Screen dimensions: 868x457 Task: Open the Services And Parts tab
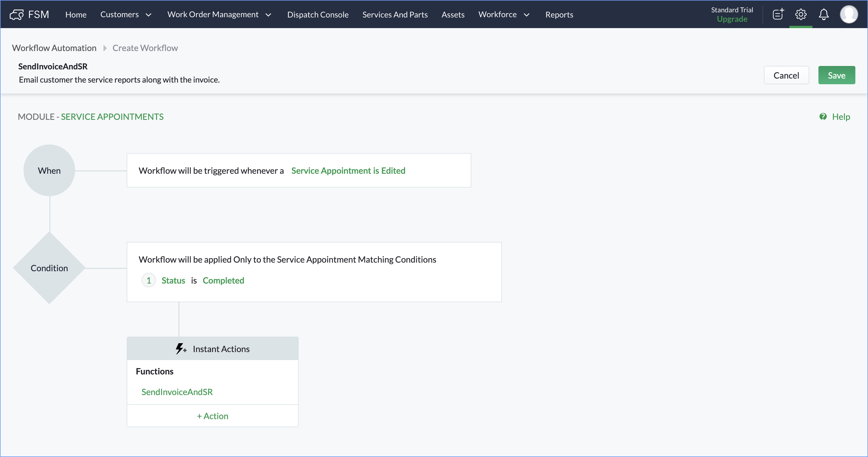pos(395,15)
